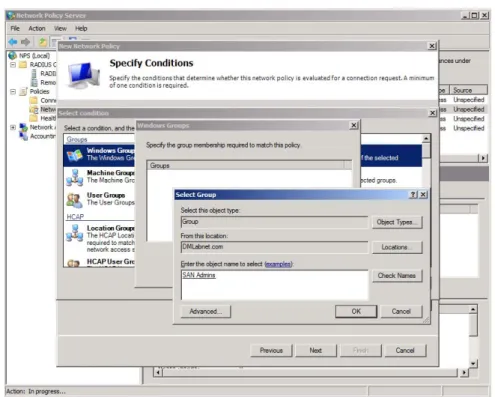Click the Previous wizard button

pyautogui.click(x=271, y=350)
